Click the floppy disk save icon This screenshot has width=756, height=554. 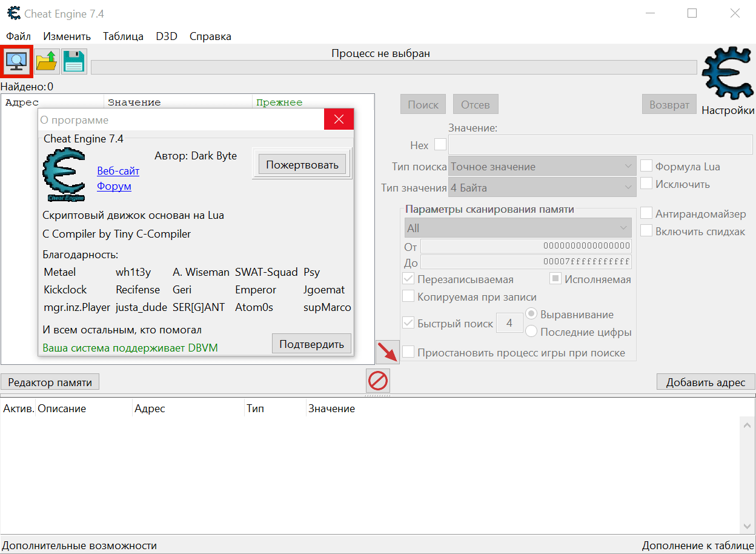(x=74, y=61)
